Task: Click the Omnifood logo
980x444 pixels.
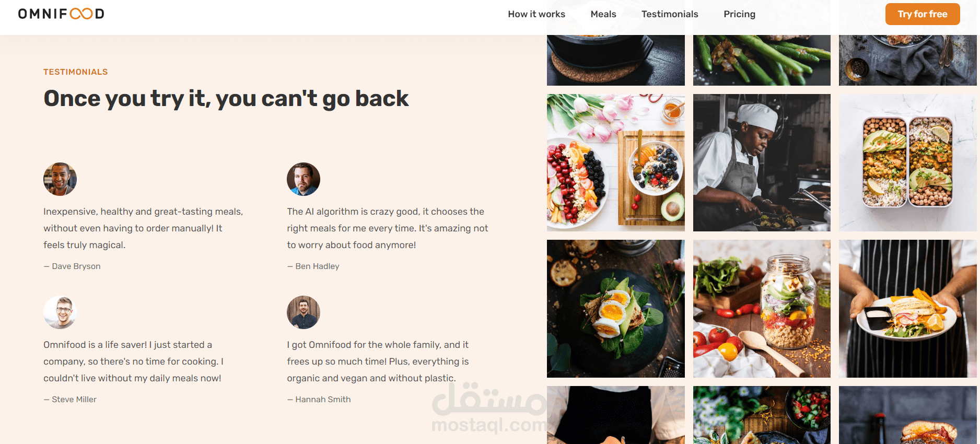Action: (61, 14)
